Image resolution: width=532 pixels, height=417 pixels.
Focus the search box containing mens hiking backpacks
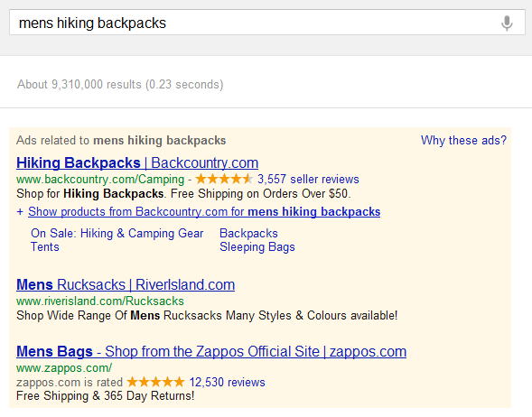[267, 23]
